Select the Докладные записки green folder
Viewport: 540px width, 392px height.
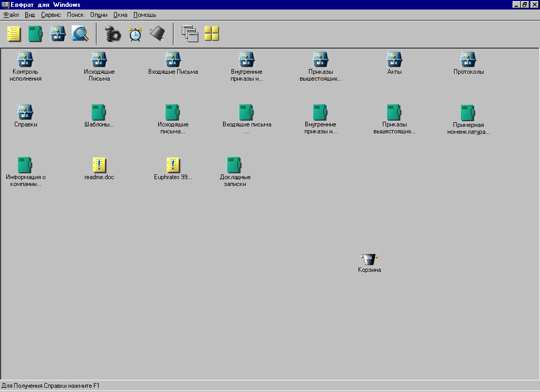235,165
